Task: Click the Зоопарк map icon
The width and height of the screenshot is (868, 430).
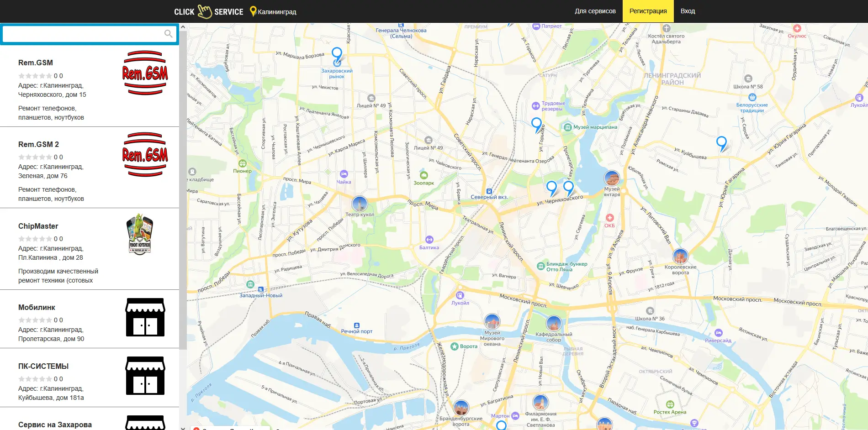Action: coord(424,175)
